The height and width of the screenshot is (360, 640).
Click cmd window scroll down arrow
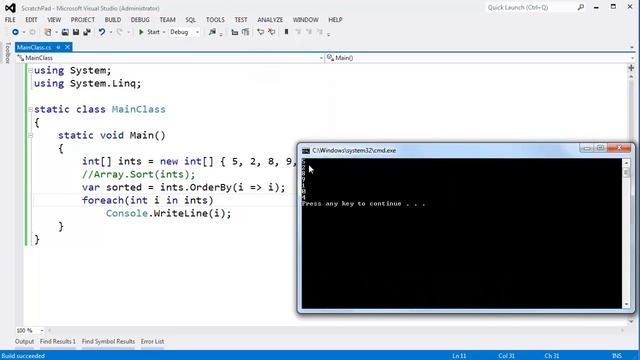pos(627,304)
